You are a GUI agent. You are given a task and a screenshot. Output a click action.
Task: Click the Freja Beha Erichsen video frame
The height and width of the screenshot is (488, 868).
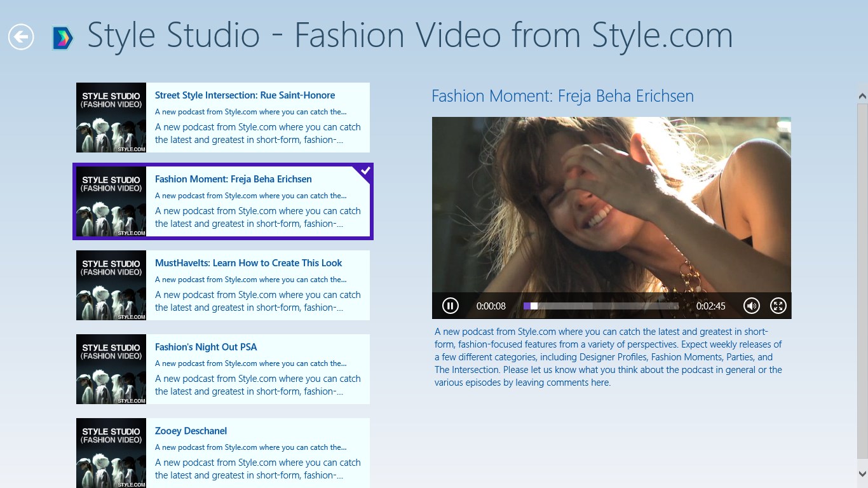tap(611, 203)
